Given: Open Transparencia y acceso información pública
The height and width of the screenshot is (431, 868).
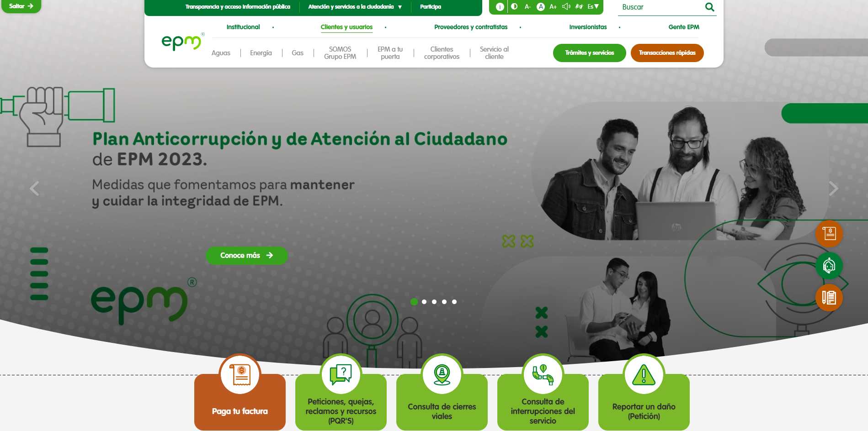Looking at the screenshot, I should 238,7.
